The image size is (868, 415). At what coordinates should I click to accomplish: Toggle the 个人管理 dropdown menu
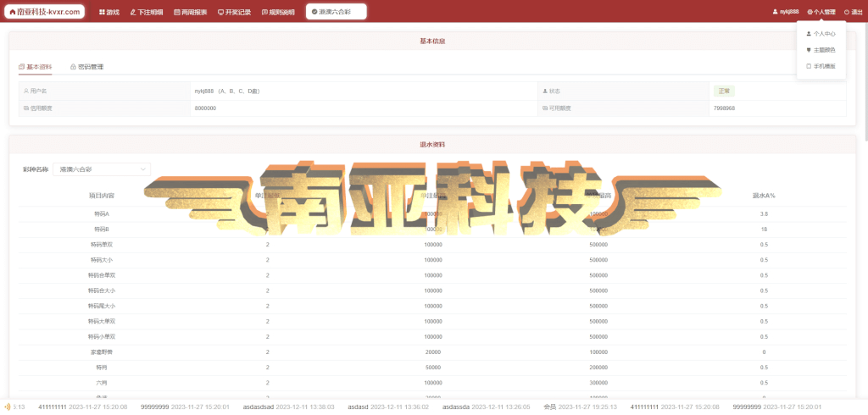point(821,12)
